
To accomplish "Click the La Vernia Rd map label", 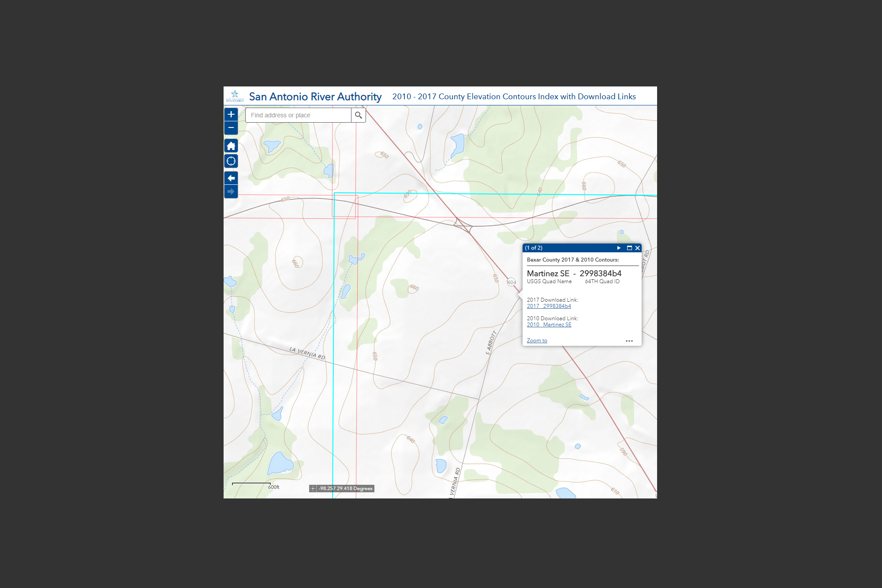I will pos(307,353).
